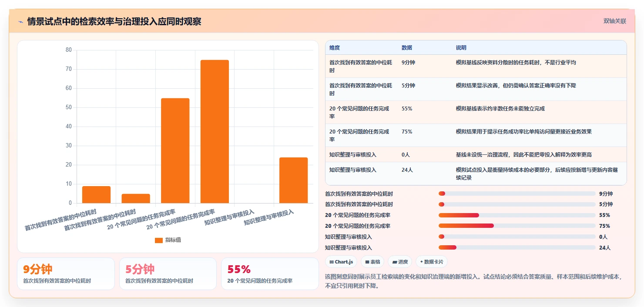Viewport: 644px width, 307px height.
Task: Click the note 模拟结果显示改善
Action: tap(516, 86)
